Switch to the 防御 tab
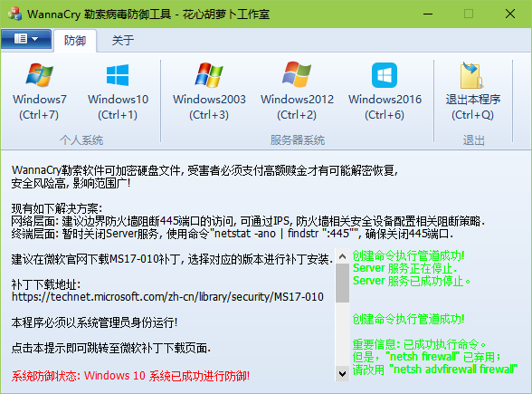Viewport: 532px width, 394px height. tap(75, 41)
